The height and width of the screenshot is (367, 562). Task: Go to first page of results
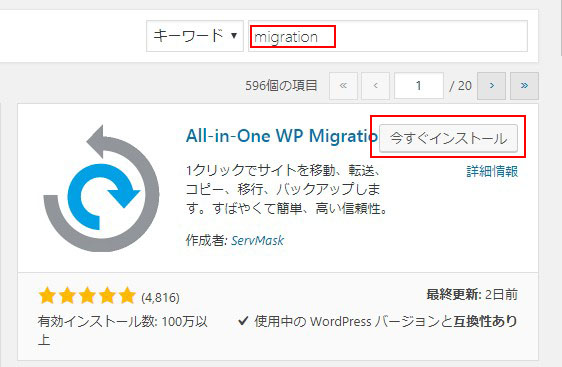pyautogui.click(x=343, y=86)
